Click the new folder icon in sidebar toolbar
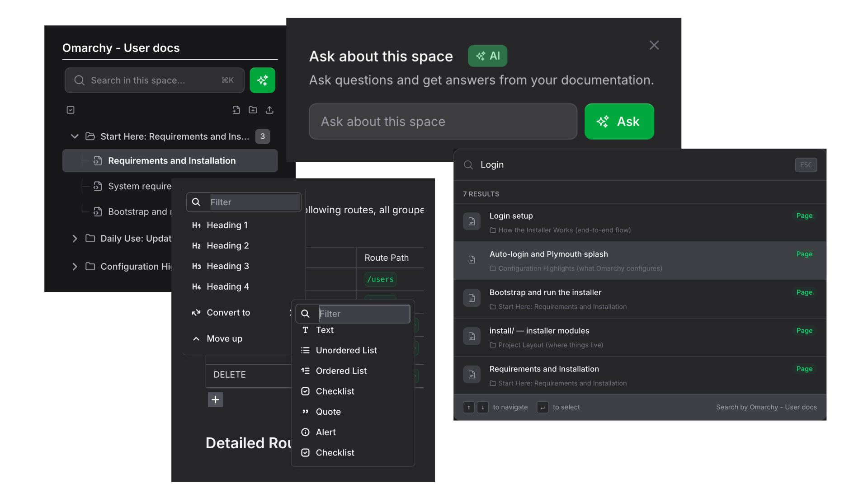 point(253,110)
